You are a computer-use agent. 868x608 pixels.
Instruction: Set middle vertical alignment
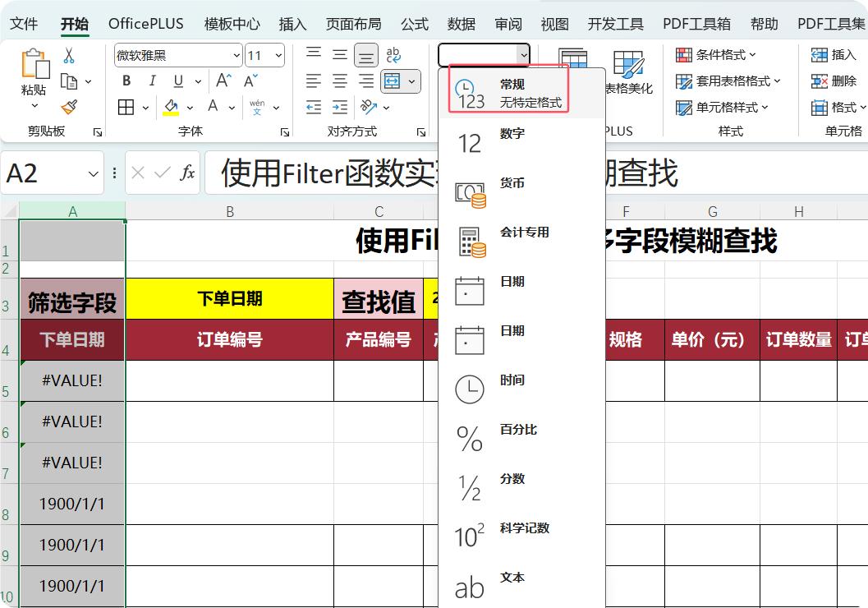340,53
